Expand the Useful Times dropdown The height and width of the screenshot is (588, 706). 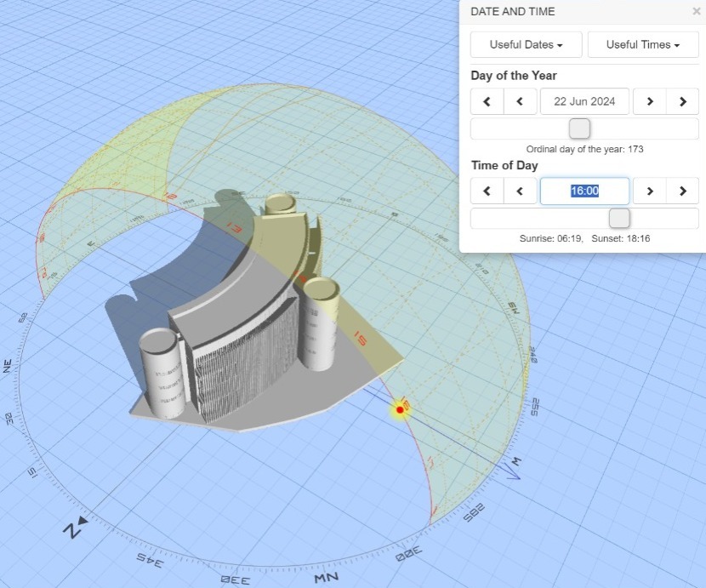pyautogui.click(x=642, y=45)
